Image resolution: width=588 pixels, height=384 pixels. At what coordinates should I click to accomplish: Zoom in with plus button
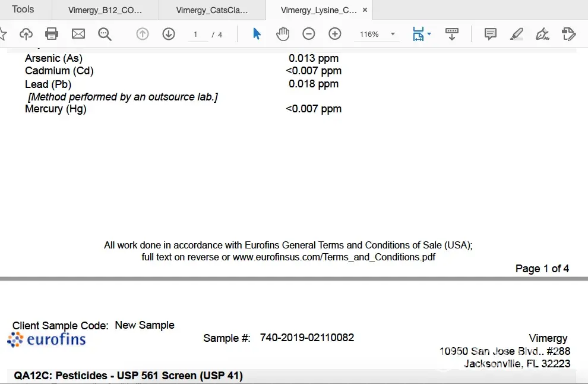point(335,34)
